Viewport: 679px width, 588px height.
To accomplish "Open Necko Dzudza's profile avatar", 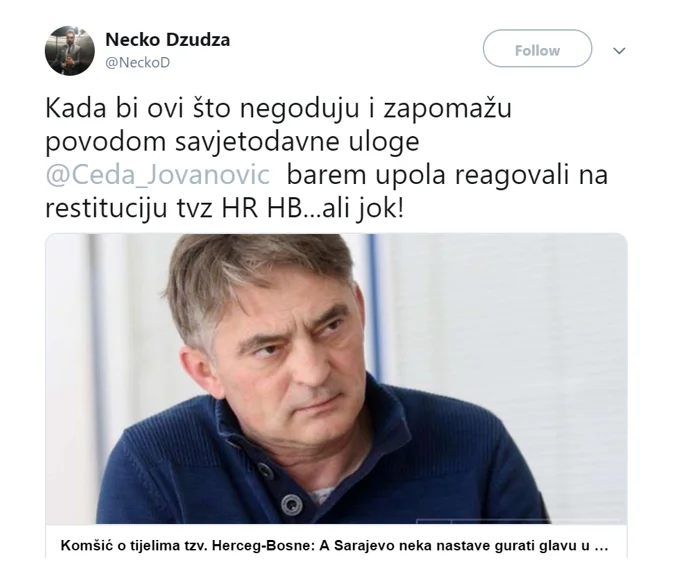I will point(70,51).
